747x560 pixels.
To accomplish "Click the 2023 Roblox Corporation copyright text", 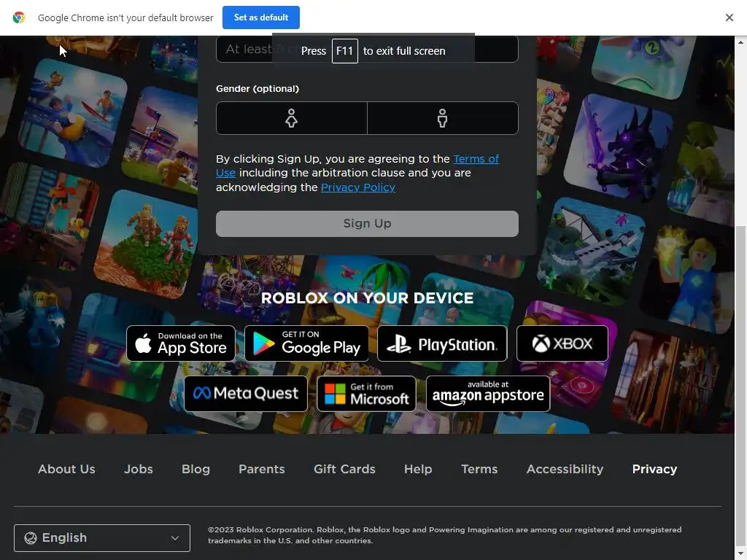I will point(444,535).
